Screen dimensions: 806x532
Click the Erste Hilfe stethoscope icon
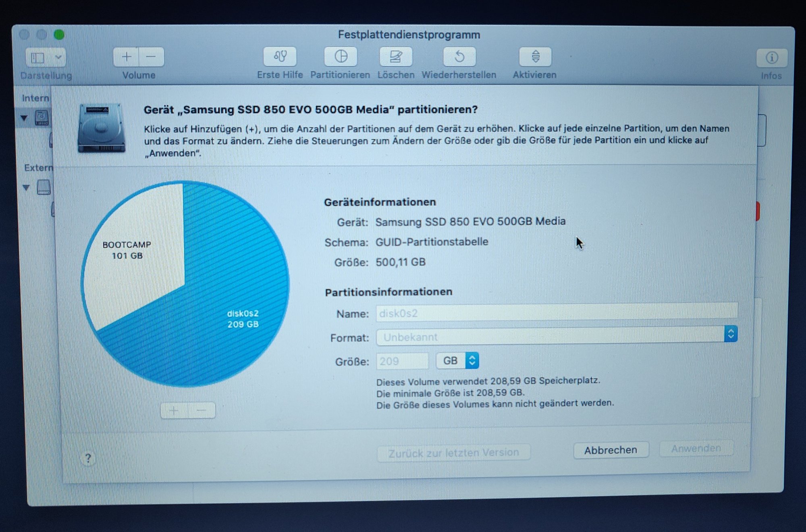(280, 56)
